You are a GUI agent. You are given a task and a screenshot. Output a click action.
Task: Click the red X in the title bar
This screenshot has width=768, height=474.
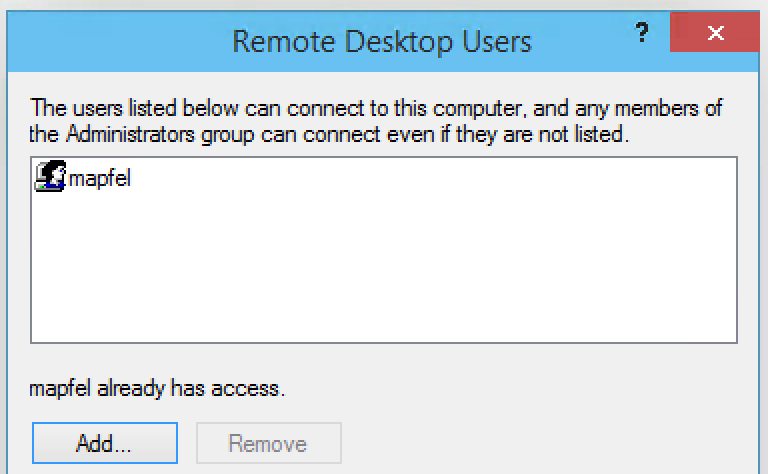(716, 33)
